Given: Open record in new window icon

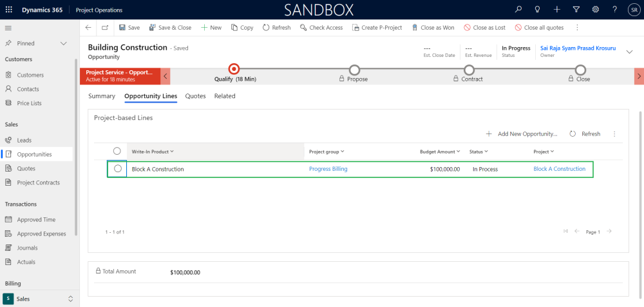Looking at the screenshot, I should click(105, 28).
